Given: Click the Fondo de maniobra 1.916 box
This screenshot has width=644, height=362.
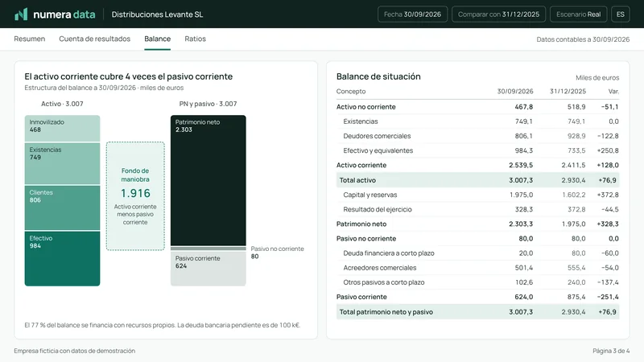Looking at the screenshot, I should [135, 195].
